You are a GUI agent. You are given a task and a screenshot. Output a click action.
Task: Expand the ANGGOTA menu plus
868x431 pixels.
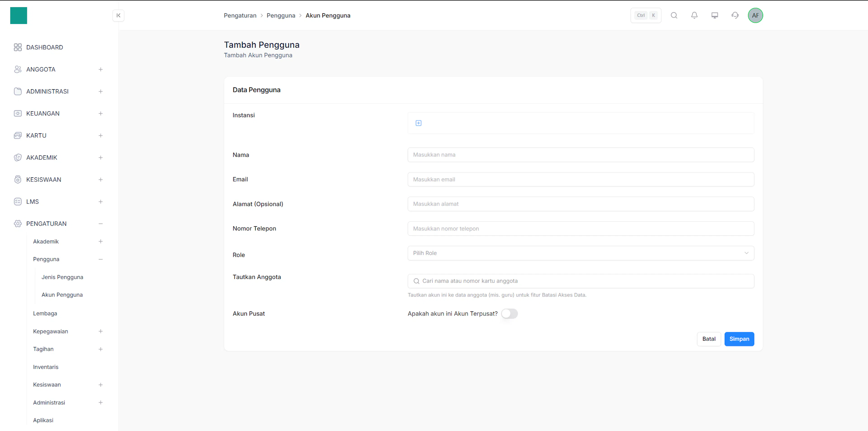(100, 69)
